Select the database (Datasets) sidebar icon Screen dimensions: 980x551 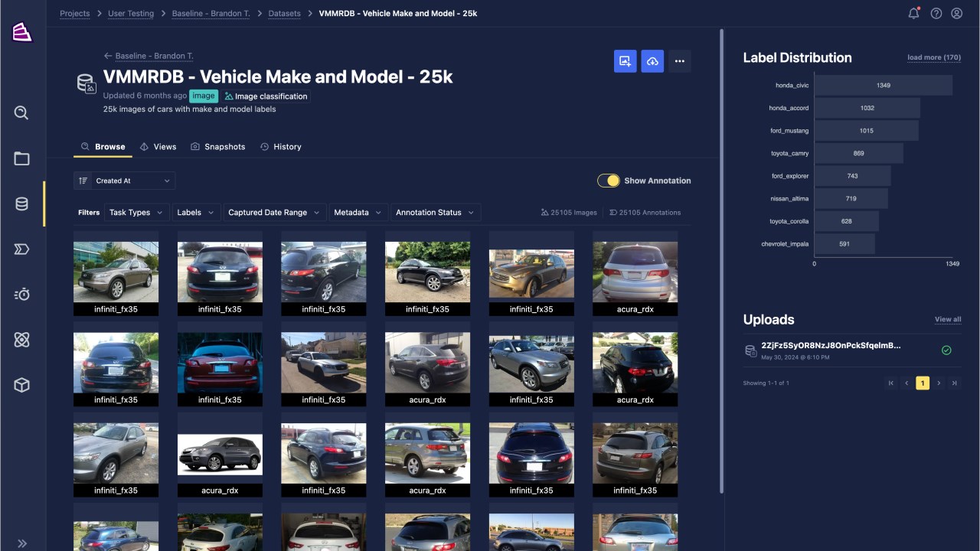(x=21, y=204)
